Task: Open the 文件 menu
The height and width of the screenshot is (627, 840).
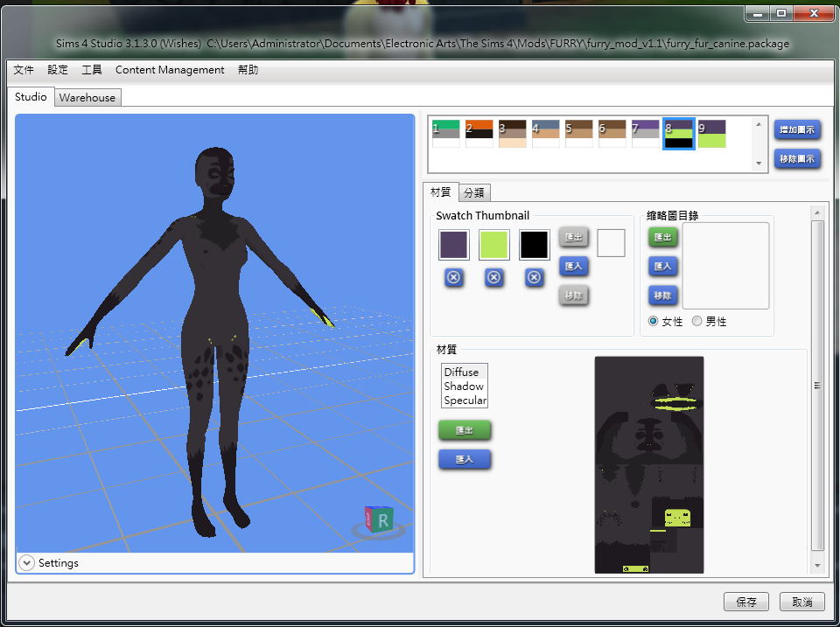Action: (x=24, y=70)
